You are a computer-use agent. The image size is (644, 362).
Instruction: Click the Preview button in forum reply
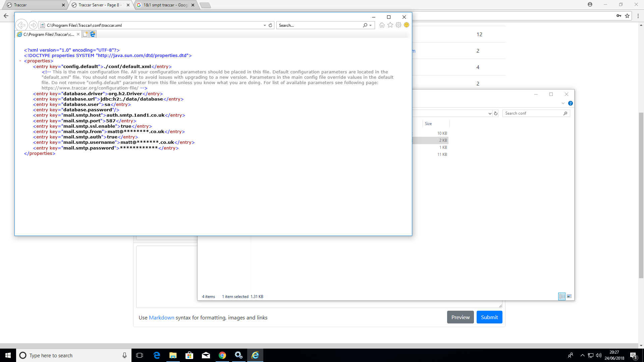point(461,317)
